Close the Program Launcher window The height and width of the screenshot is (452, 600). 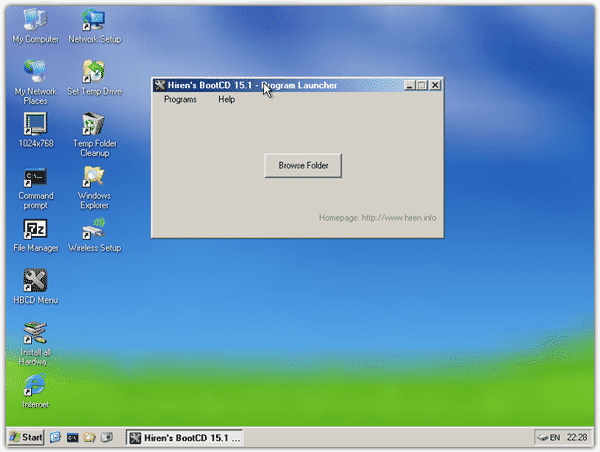435,85
